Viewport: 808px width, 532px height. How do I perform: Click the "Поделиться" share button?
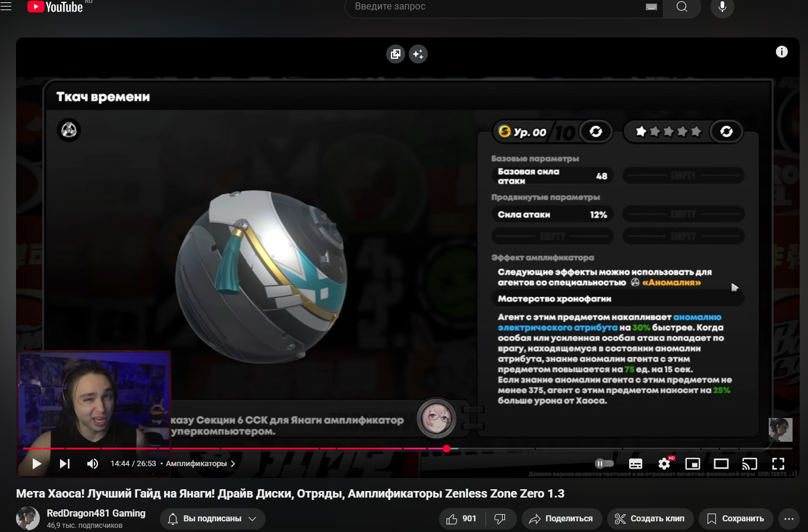click(561, 518)
